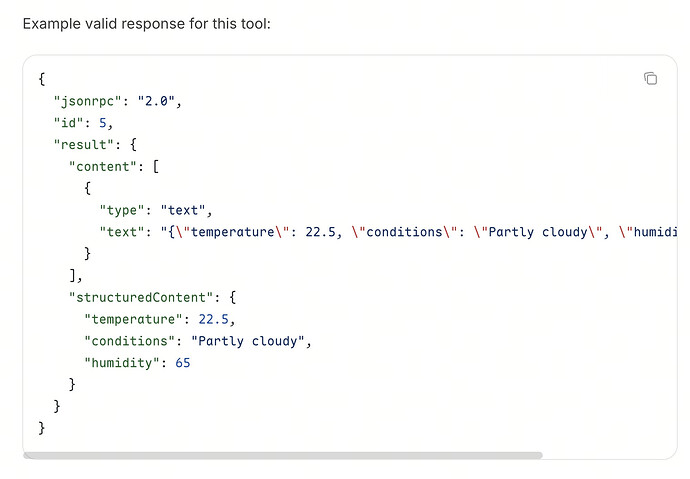Click the "2.0" string value
690x479 pixels.
coord(156,101)
